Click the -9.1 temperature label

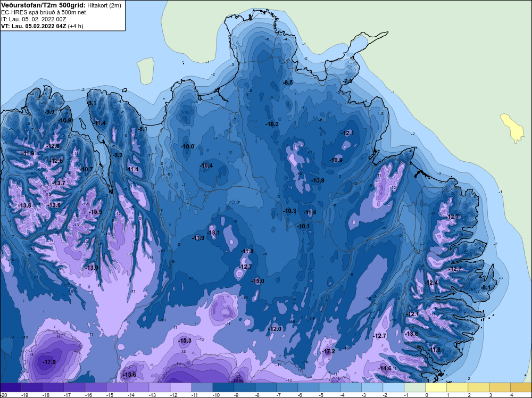pyautogui.click(x=92, y=103)
